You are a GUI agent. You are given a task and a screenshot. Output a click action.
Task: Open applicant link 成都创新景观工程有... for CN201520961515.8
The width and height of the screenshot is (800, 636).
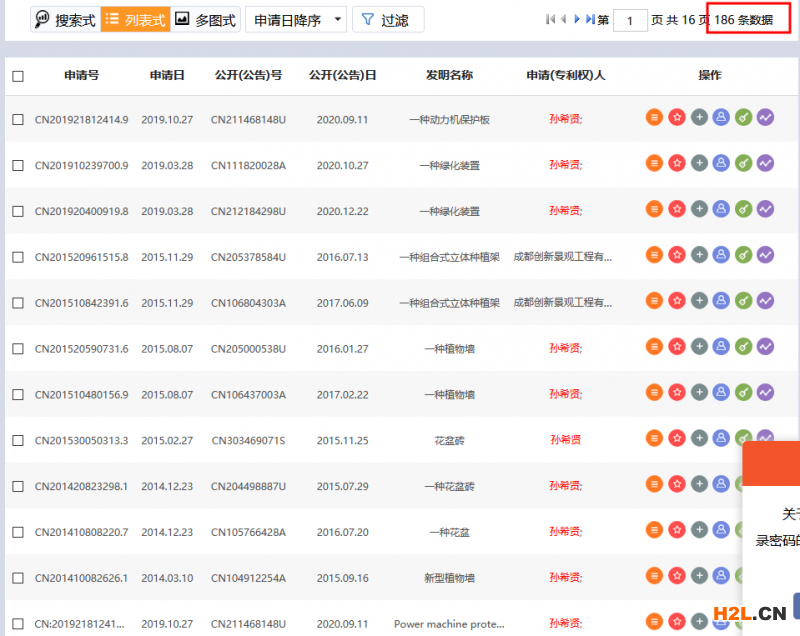click(563, 257)
